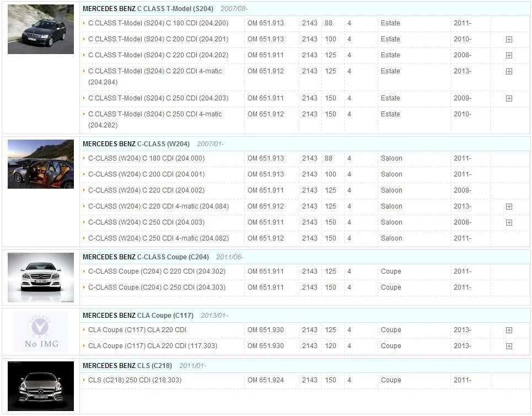532x416 pixels.
Task: Select C-CLASS (W204) C 220 CDI 4-matic (204.084)
Action: coord(158,206)
